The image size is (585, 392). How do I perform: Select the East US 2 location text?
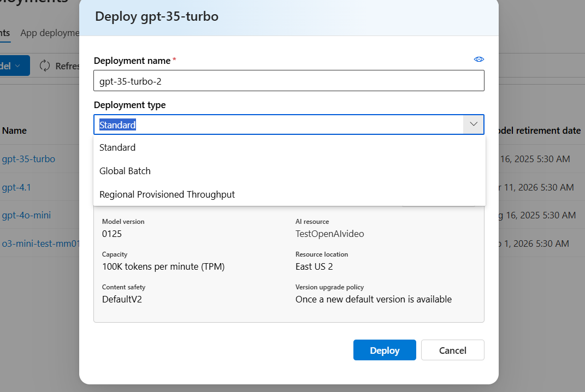click(314, 266)
